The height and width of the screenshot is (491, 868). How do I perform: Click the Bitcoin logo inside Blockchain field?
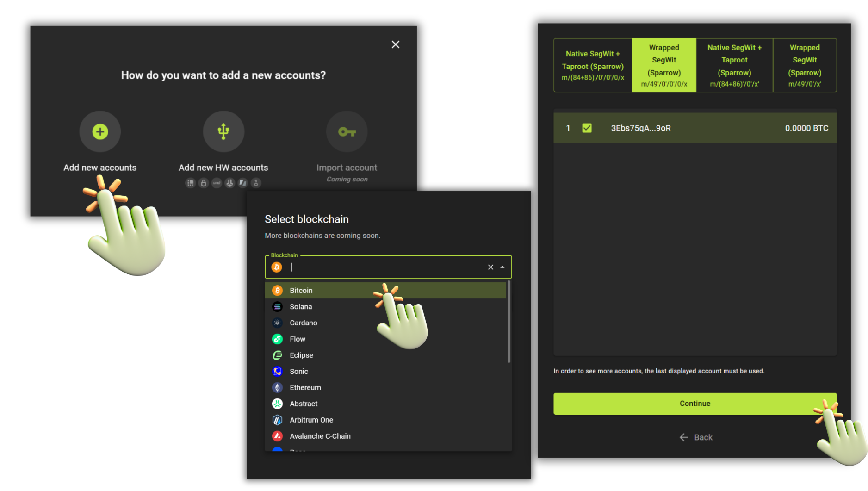click(277, 267)
